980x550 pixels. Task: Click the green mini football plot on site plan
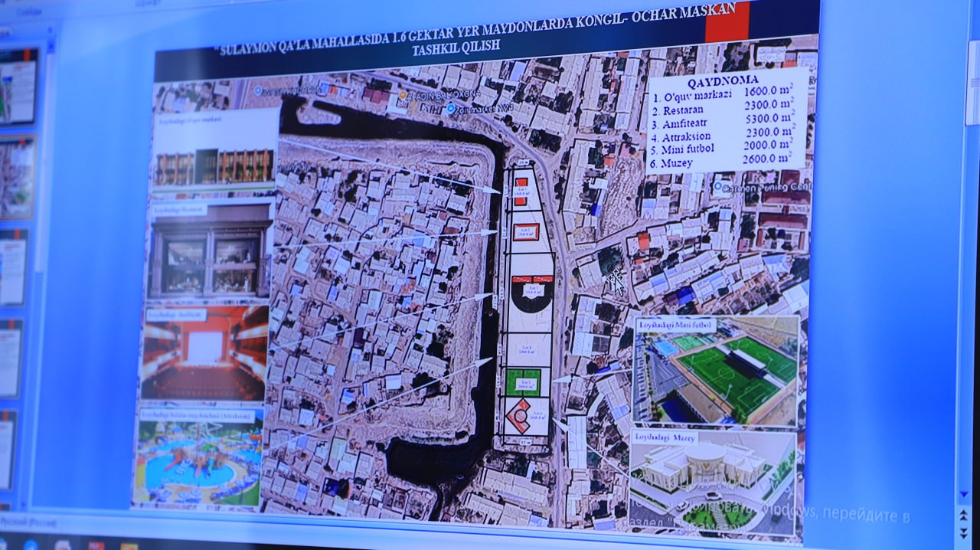click(x=524, y=381)
